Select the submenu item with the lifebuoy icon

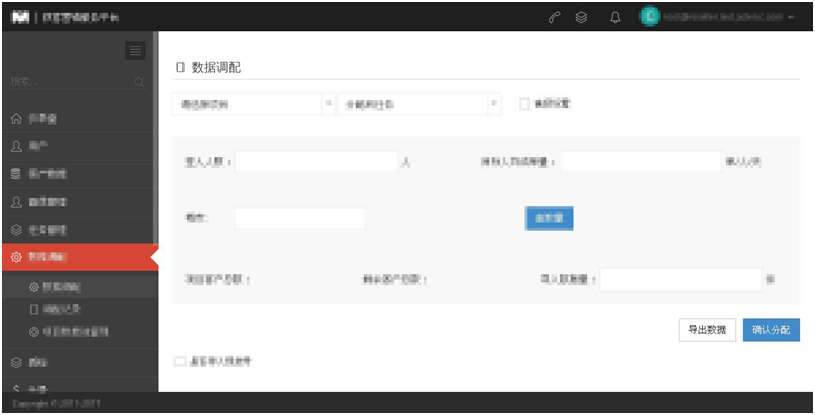click(x=78, y=332)
